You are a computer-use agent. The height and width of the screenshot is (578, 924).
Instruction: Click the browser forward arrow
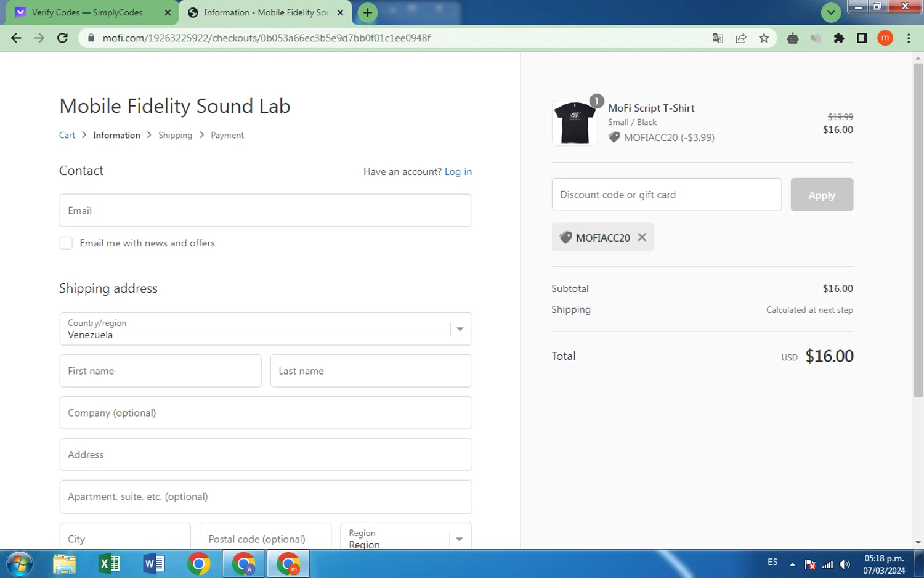click(x=39, y=38)
